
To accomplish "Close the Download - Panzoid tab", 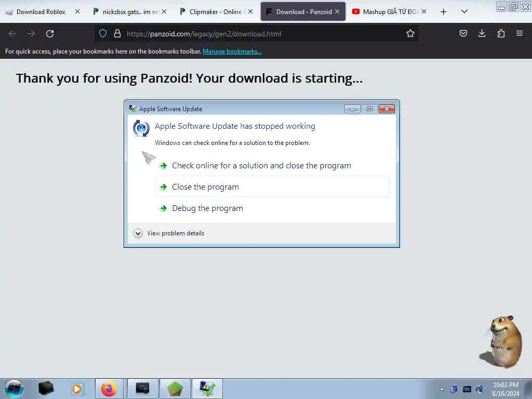I will coord(337,11).
